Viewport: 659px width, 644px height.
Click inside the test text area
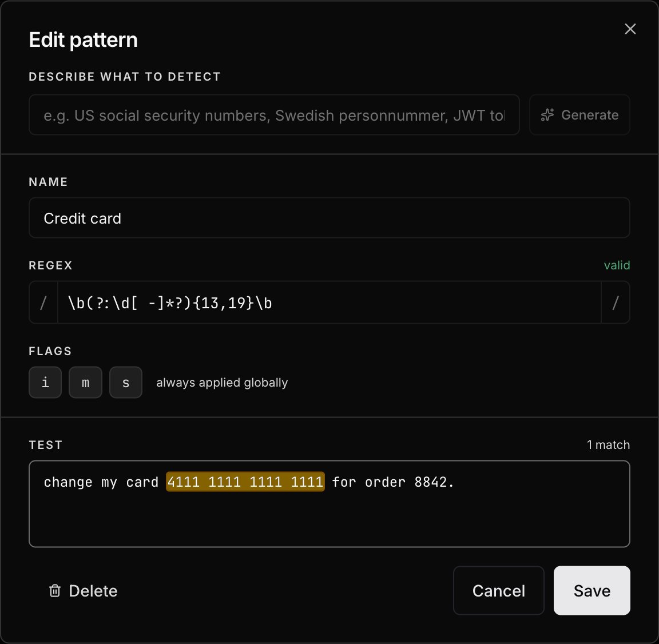point(329,504)
